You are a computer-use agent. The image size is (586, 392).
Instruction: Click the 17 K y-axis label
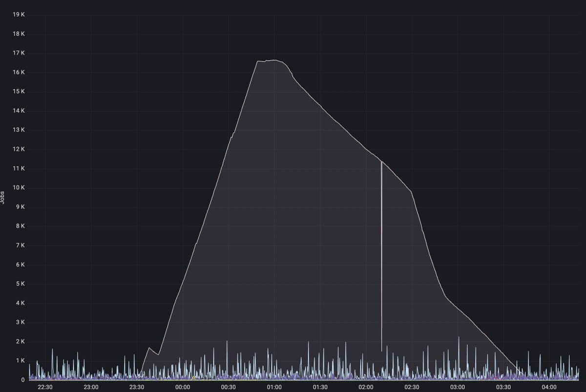tap(19, 53)
